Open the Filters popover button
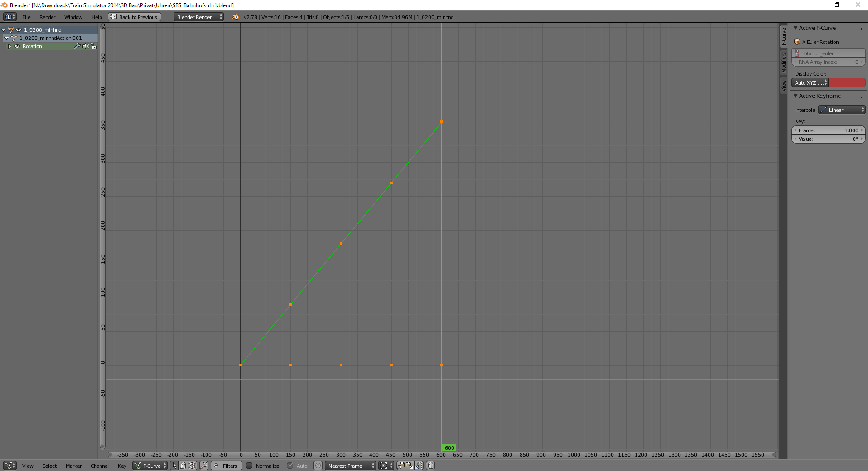868x471 pixels. click(x=227, y=466)
